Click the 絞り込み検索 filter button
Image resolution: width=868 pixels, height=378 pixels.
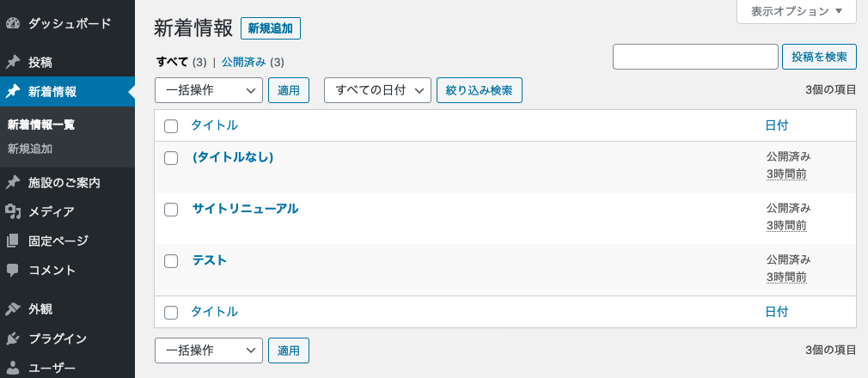point(480,90)
